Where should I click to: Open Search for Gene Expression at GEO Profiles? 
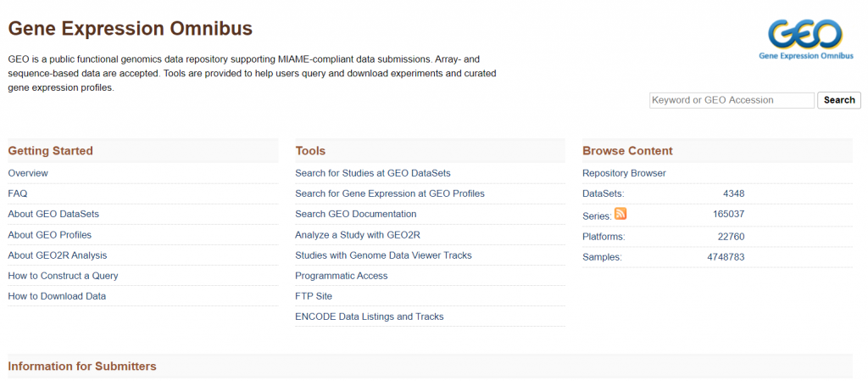pos(390,193)
